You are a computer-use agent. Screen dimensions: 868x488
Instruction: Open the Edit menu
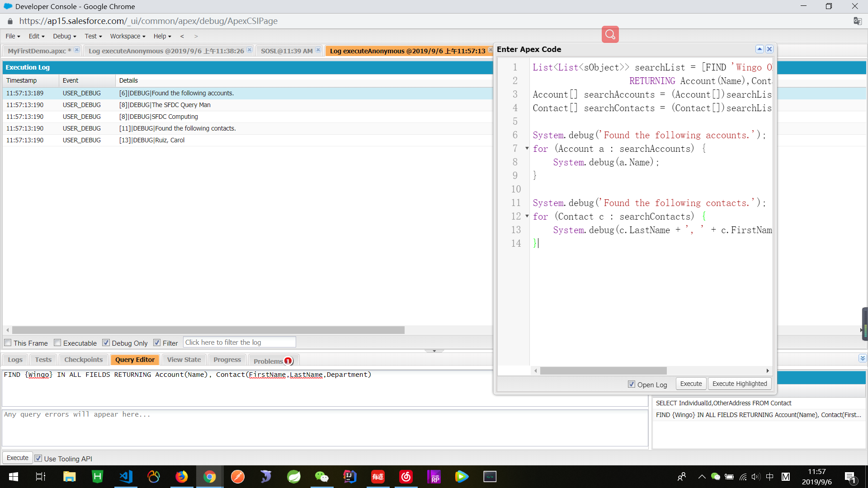[x=37, y=36]
